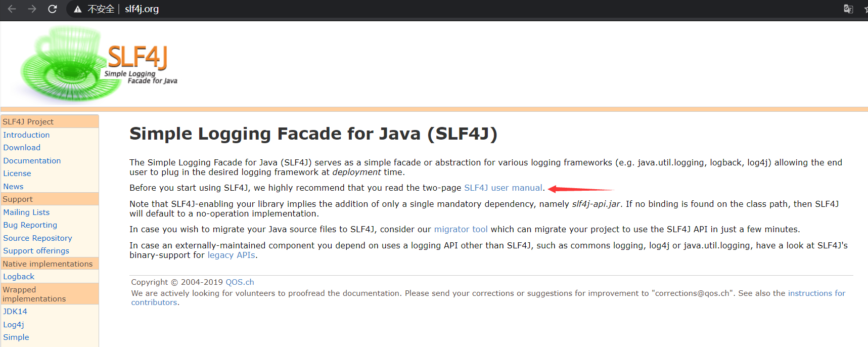Screen dimensions: 868x347
Task: Open the Simple sidebar link
Action: click(x=16, y=337)
